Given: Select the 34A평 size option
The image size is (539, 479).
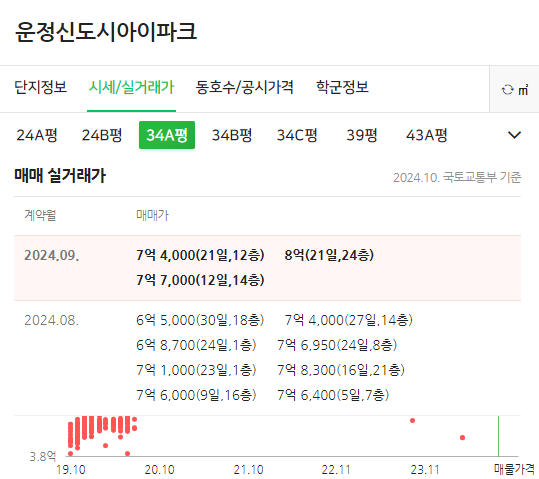Looking at the screenshot, I should [x=167, y=135].
